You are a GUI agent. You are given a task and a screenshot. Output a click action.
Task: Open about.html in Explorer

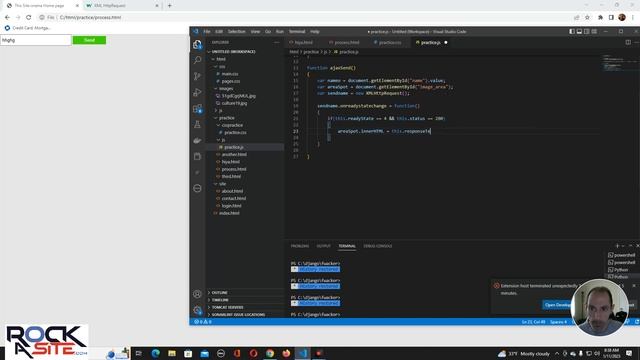coord(232,191)
